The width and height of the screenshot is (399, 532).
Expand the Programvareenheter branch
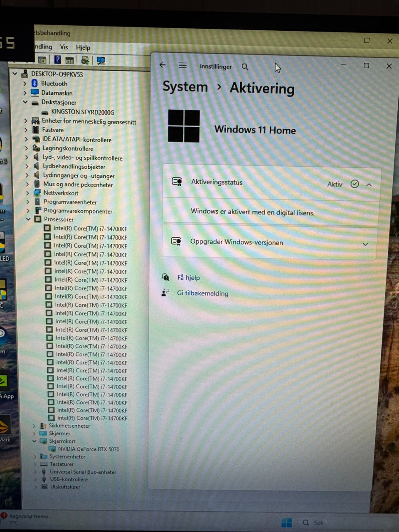click(x=28, y=202)
